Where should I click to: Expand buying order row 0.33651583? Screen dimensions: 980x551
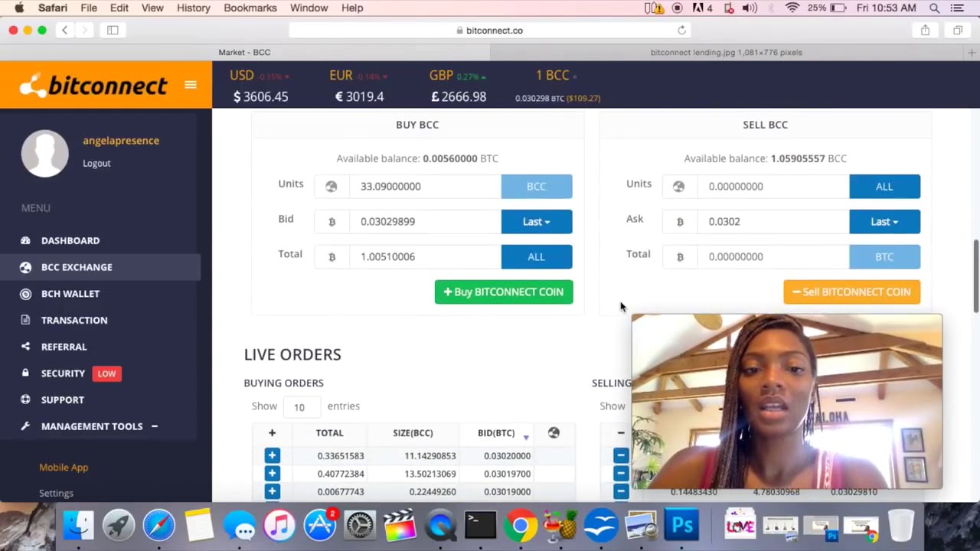pyautogui.click(x=272, y=455)
